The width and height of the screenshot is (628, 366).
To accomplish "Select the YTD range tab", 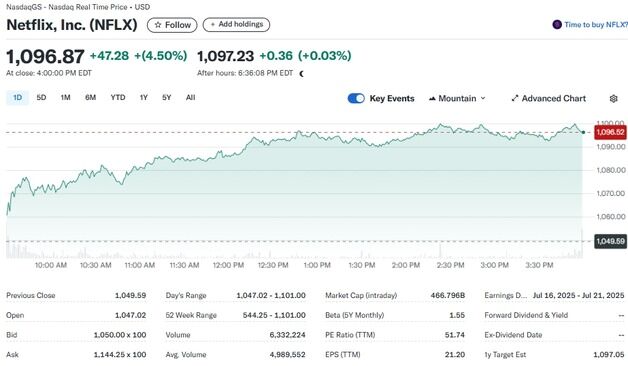I will (118, 98).
